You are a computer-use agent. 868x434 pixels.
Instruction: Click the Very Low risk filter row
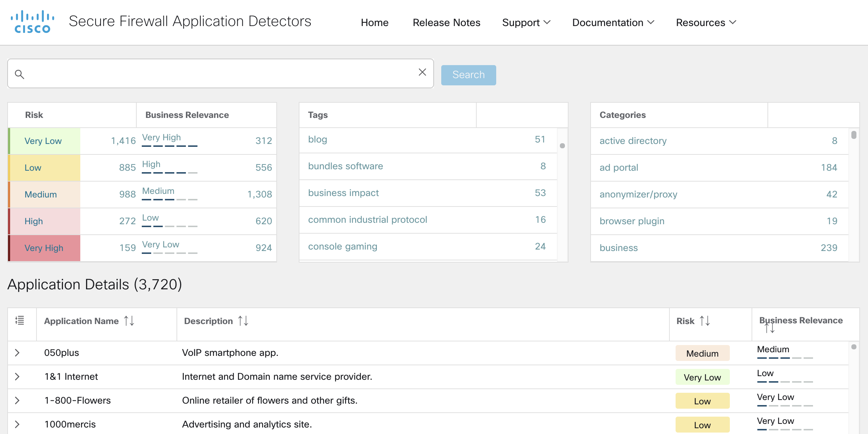43,141
